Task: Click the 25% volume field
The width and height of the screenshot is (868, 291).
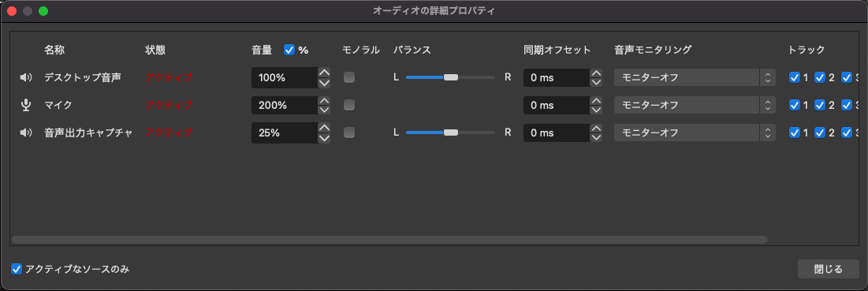Action: [285, 132]
